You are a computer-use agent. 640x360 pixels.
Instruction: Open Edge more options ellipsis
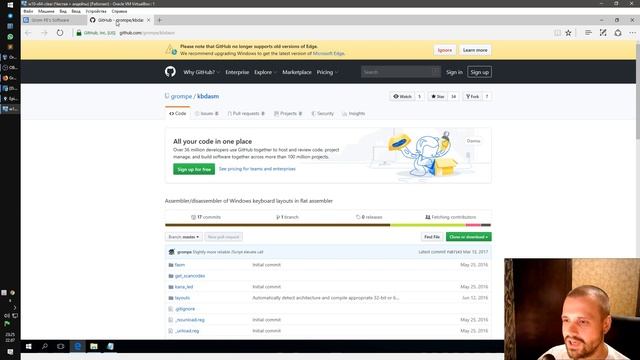coord(632,33)
